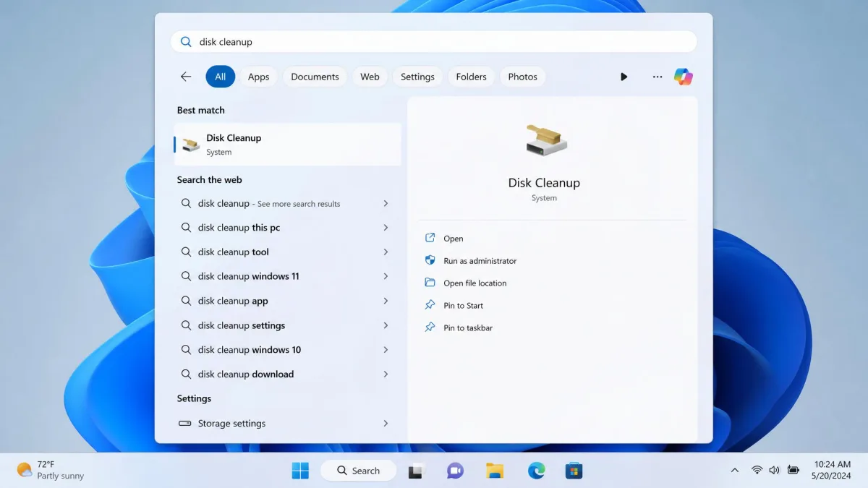
Task: Click the pin icon beside Pin to taskbar
Action: 430,328
